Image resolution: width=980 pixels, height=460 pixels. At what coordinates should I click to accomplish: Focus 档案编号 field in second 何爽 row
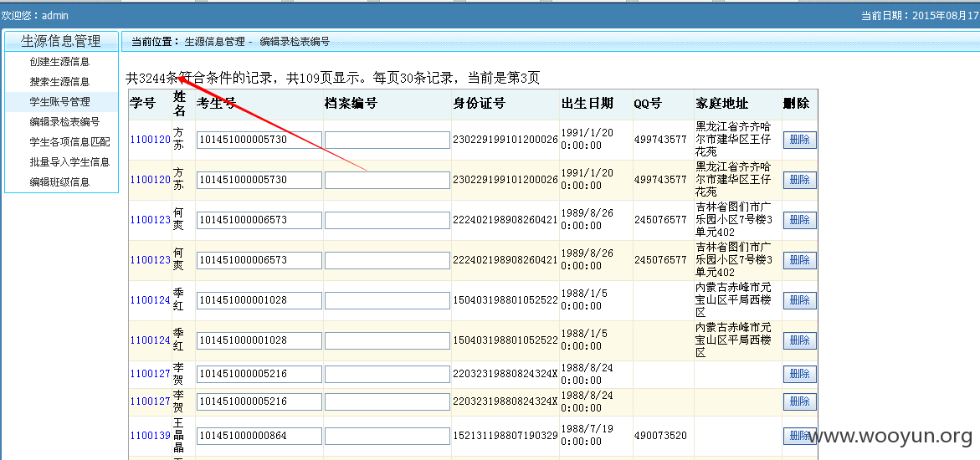tap(387, 261)
